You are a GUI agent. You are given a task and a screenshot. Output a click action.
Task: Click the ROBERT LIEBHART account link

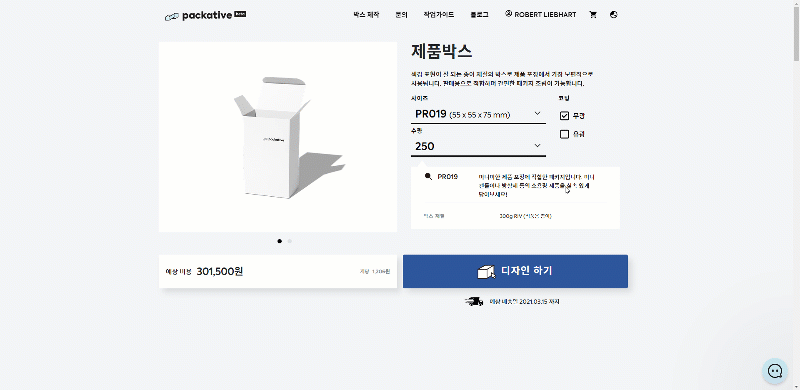tap(545, 15)
